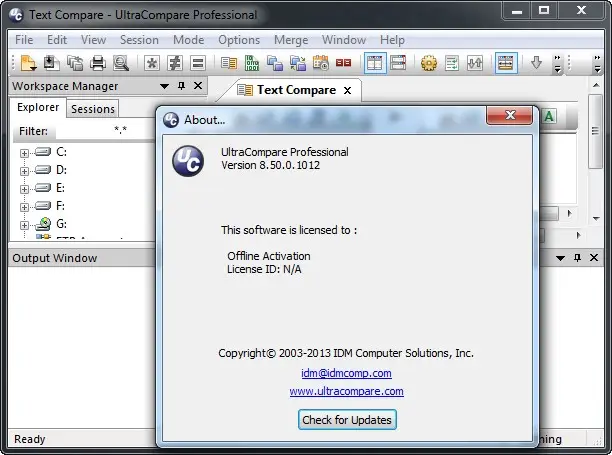
Task: Click the Next Difference down arrow
Action: click(x=536, y=62)
